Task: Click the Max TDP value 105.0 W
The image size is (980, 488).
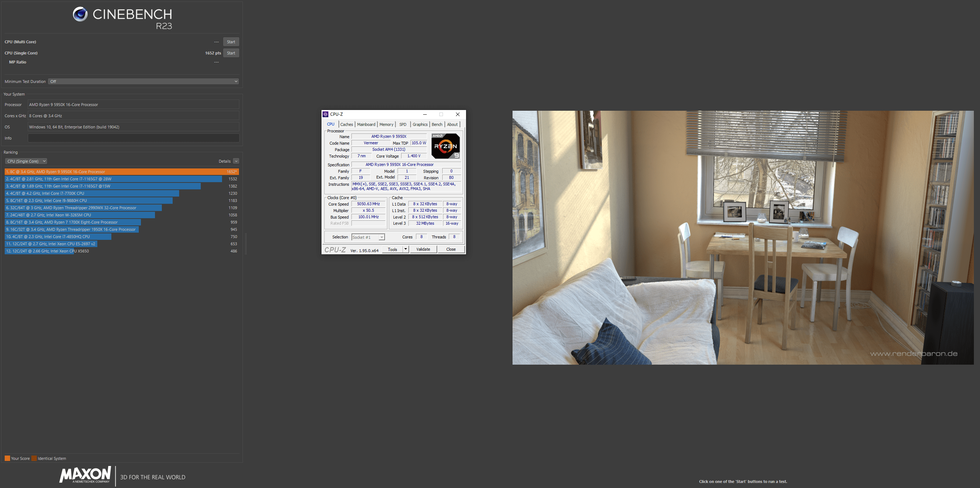Action: point(419,143)
